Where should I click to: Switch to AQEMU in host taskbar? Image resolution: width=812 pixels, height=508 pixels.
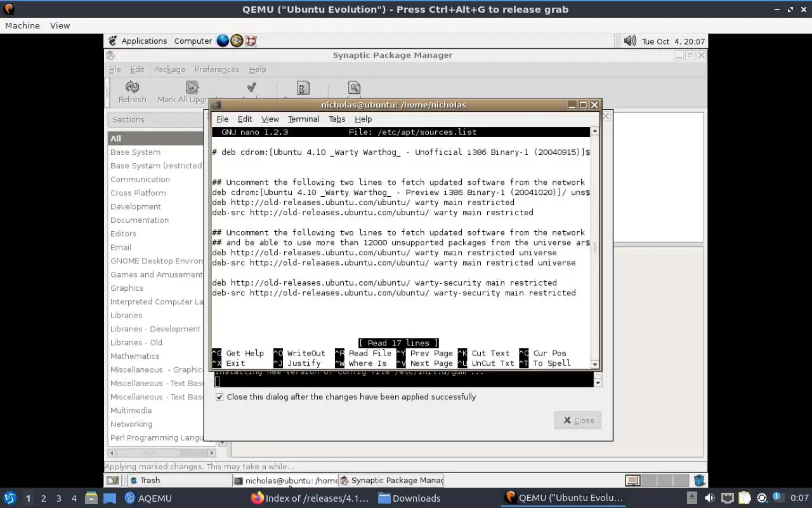pyautogui.click(x=148, y=498)
